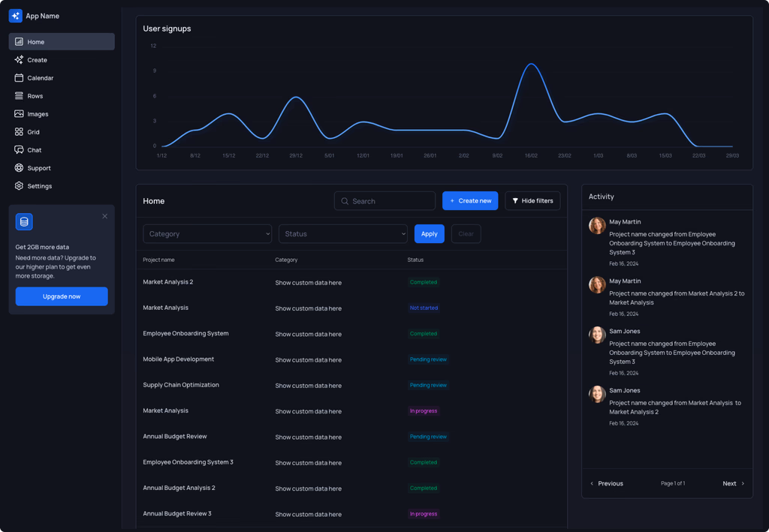Switch to the Home navigation item
Image resolution: width=769 pixels, height=532 pixels.
pyautogui.click(x=34, y=41)
